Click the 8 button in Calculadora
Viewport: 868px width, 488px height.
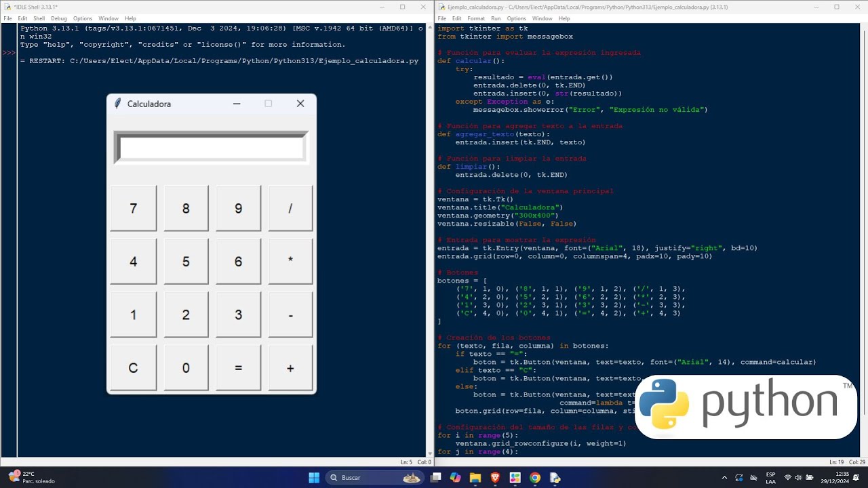coord(186,208)
